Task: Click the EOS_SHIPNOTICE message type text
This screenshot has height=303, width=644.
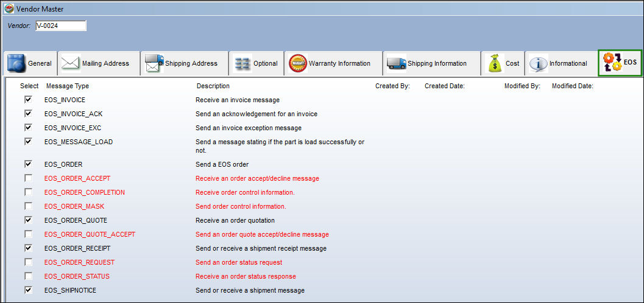Action: click(70, 290)
